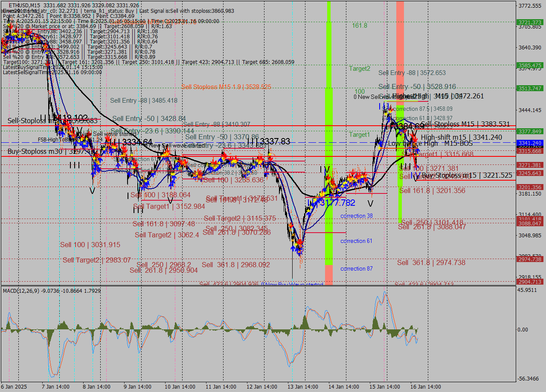
Task: Click the blue 'correction 38' label
Action: coord(357,216)
